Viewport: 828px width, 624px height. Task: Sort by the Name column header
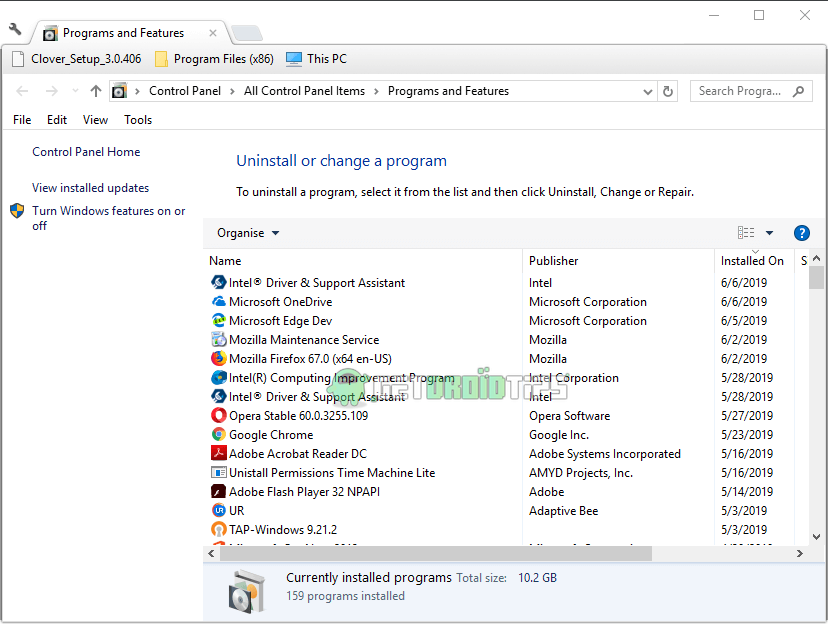(x=364, y=261)
